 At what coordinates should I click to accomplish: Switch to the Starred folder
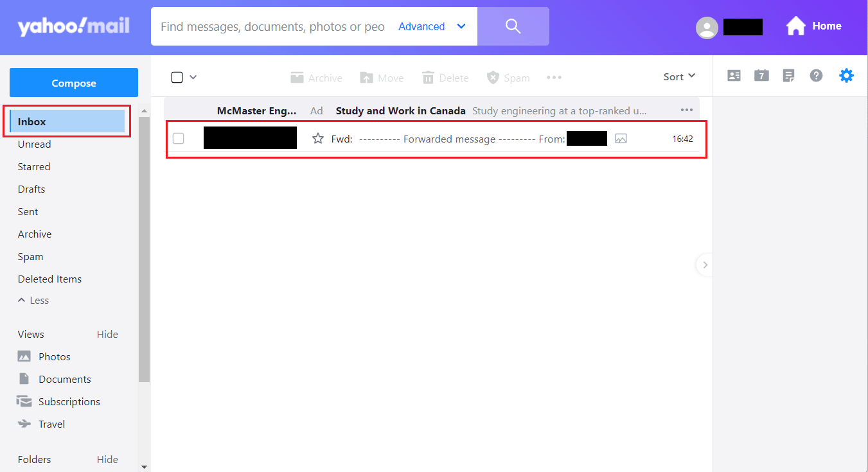[33, 166]
